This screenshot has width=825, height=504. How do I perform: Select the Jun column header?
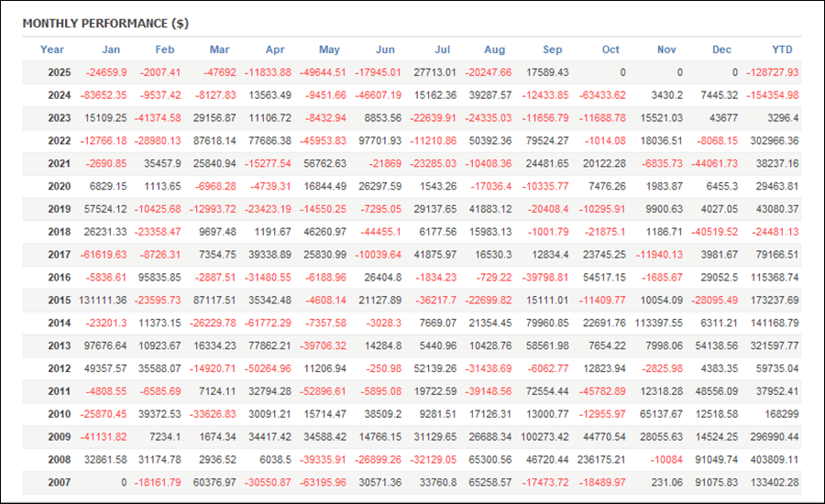coord(386,49)
